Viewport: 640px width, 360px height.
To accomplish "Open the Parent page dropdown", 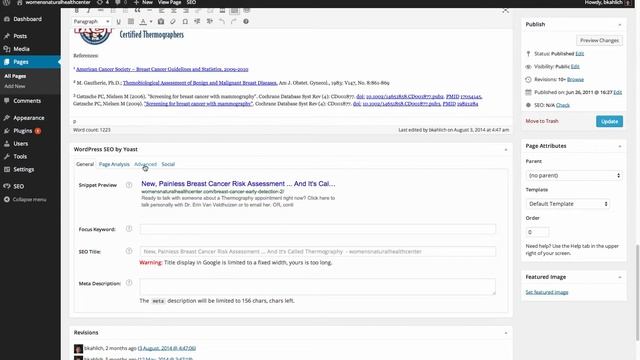I will (x=573, y=175).
